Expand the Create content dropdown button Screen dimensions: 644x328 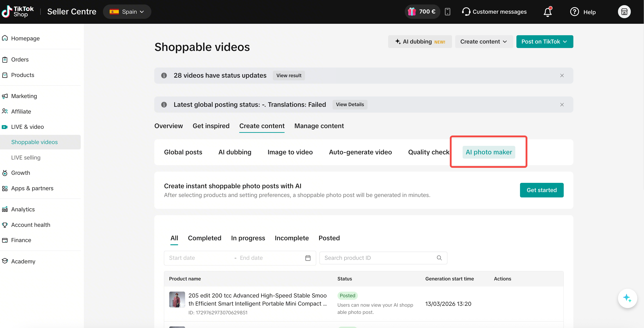[483, 42]
